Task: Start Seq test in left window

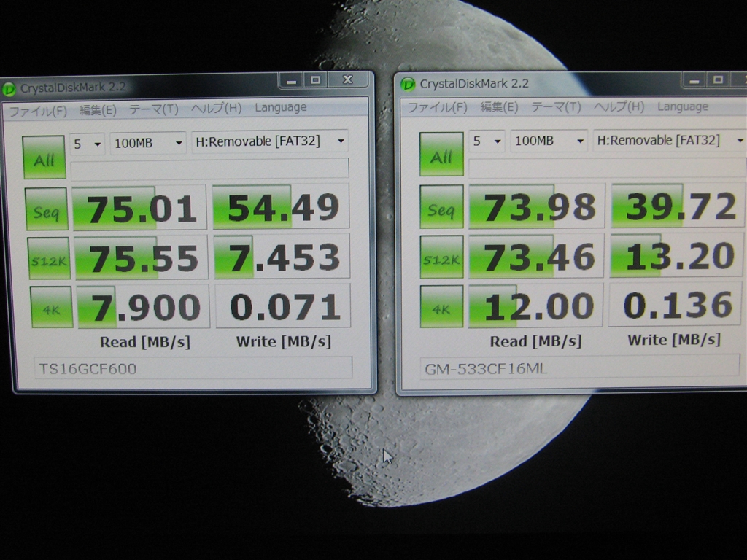Action: (x=46, y=209)
